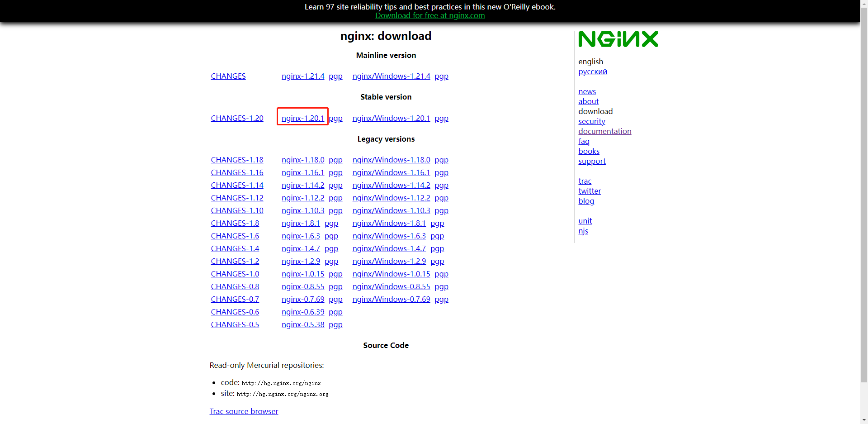Image resolution: width=868 pixels, height=424 pixels.
Task: Click the NGINX logo image
Action: (618, 39)
